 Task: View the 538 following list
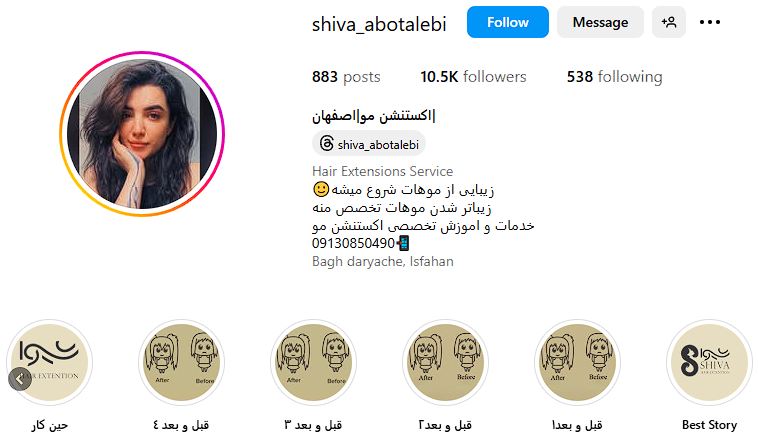click(614, 76)
